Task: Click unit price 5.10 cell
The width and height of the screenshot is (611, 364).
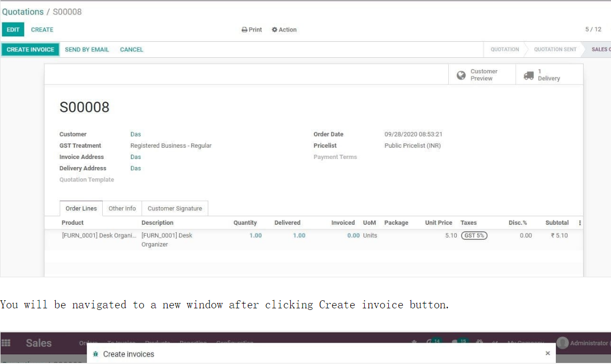Action: pos(451,236)
